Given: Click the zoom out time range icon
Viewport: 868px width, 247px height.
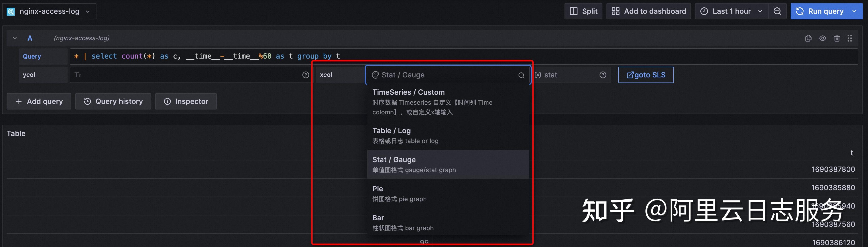Looking at the screenshot, I should click(x=777, y=11).
